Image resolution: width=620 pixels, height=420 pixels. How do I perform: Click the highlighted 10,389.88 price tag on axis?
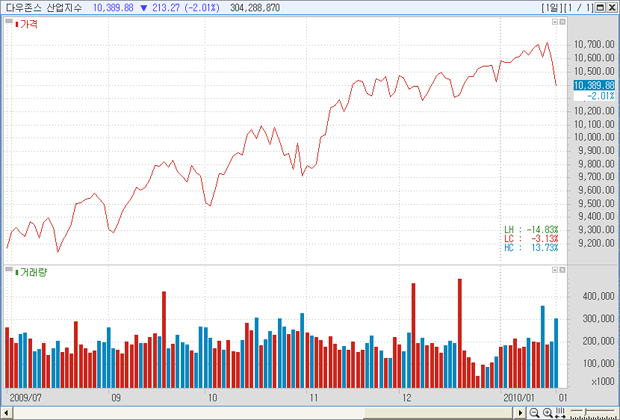coord(592,85)
